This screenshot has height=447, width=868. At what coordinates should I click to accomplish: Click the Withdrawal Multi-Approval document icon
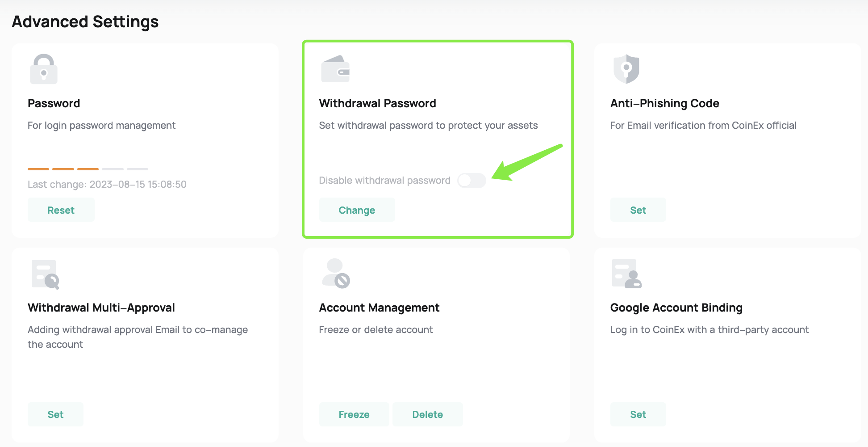(x=43, y=273)
